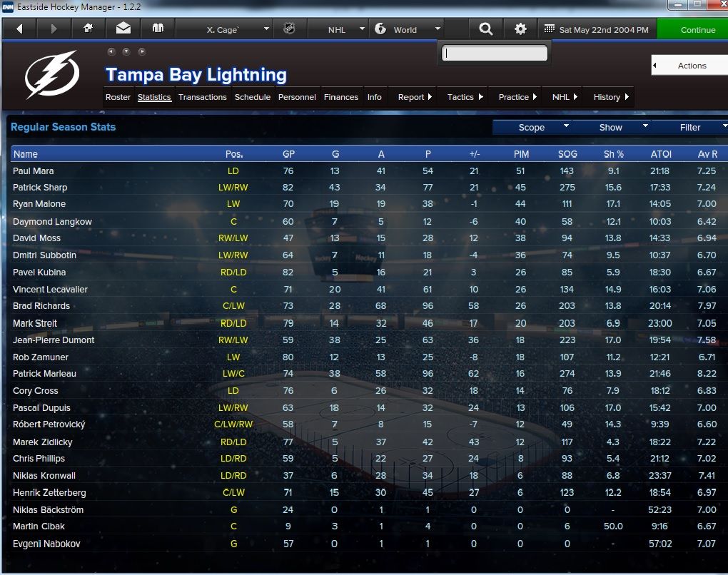Click the World globe icon
The height and width of the screenshot is (575, 728).
[380, 29]
